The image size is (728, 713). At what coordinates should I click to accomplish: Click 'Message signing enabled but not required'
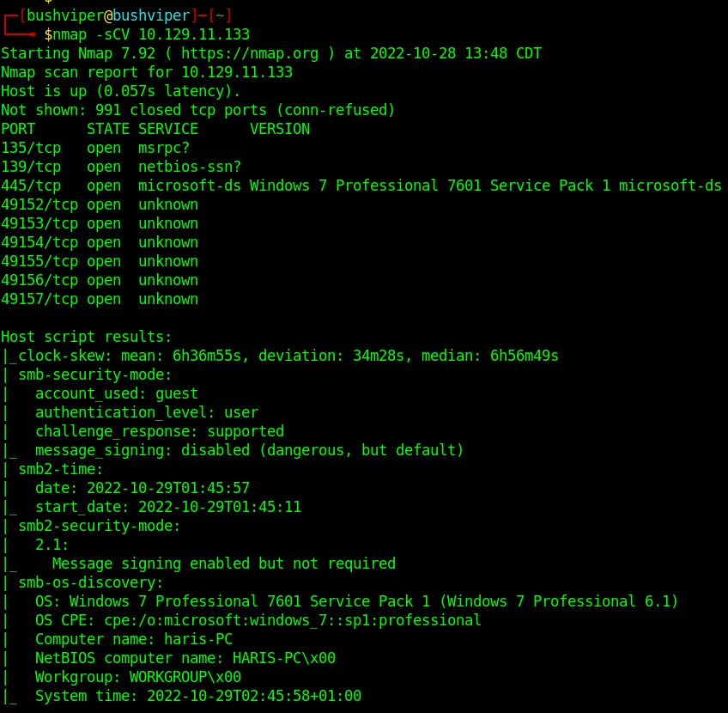click(x=223, y=564)
